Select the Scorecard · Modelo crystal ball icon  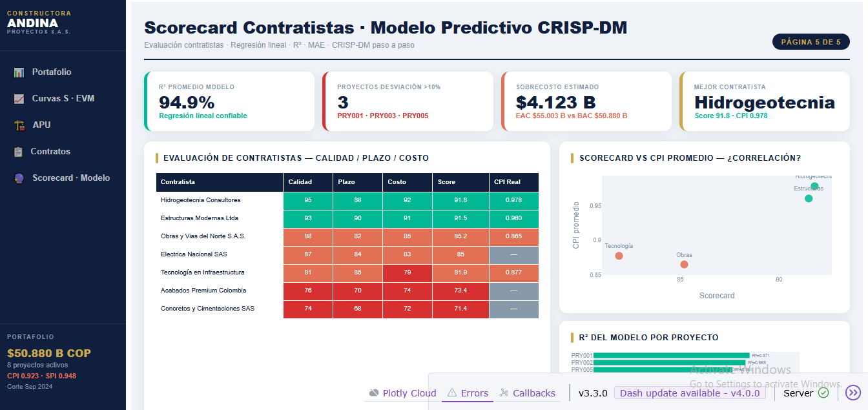coord(20,178)
